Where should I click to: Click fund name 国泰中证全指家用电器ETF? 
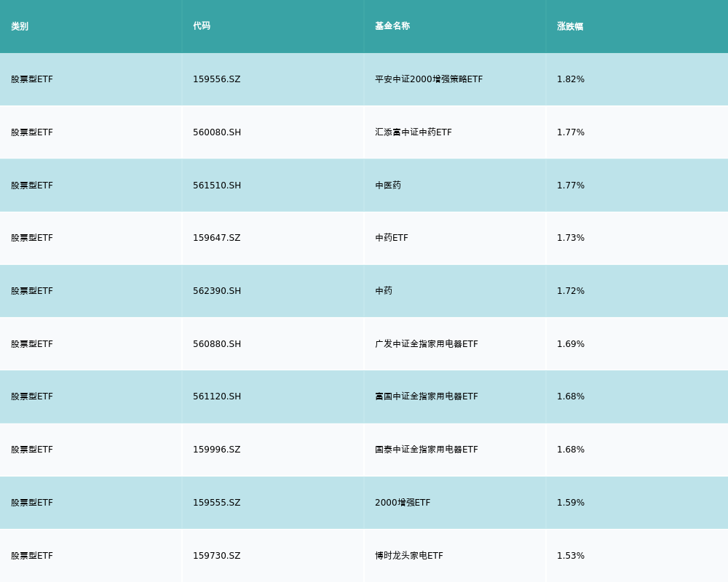point(426,450)
